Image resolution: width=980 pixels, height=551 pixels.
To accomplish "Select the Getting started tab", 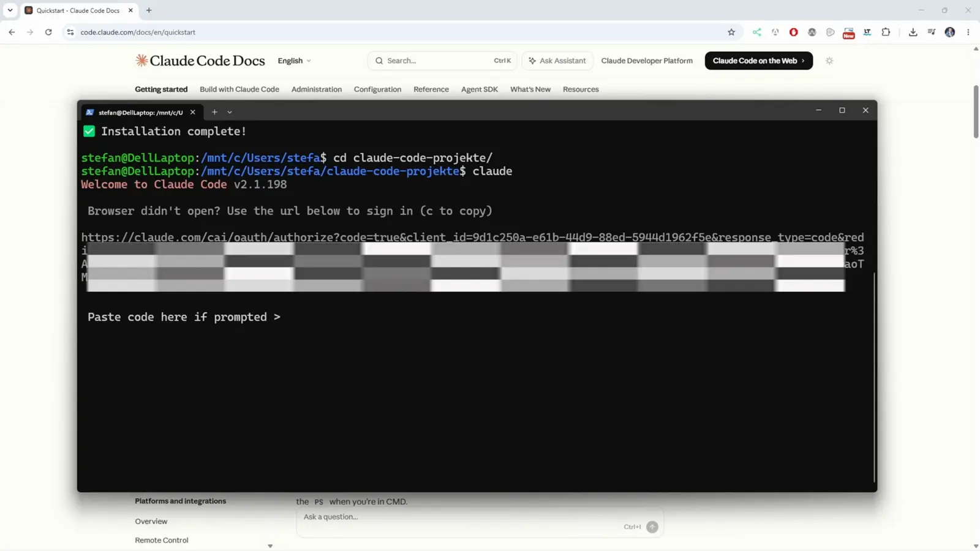I will click(161, 89).
